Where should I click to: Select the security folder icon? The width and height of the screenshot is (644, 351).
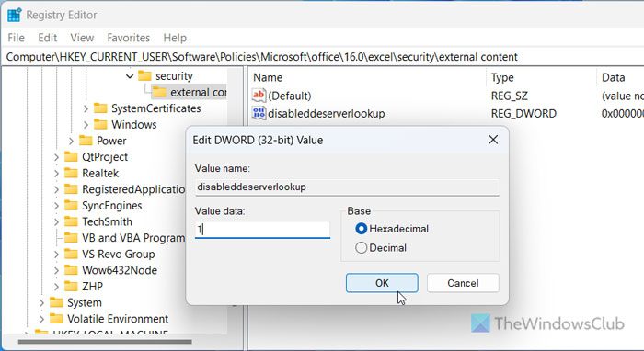pyautogui.click(x=144, y=76)
